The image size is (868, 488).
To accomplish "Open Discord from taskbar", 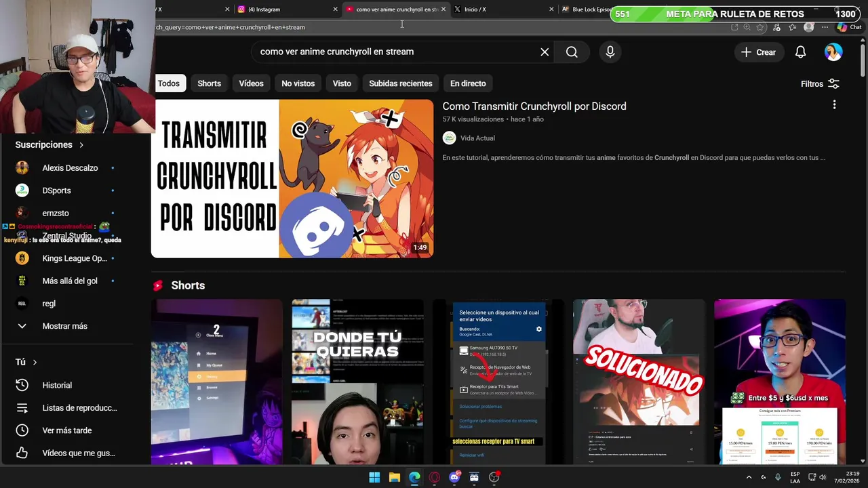I will coord(454,477).
